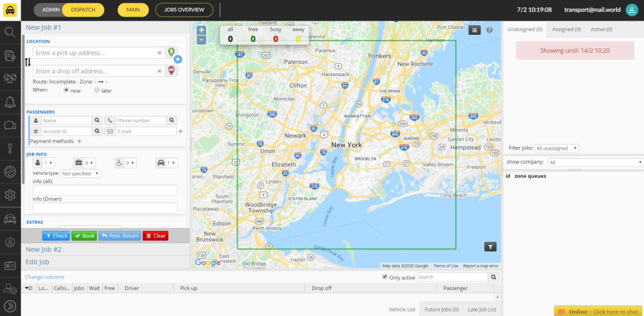The width and height of the screenshot is (644, 316).
Task: Add a stop with the blue plus icon
Action: point(178,60)
